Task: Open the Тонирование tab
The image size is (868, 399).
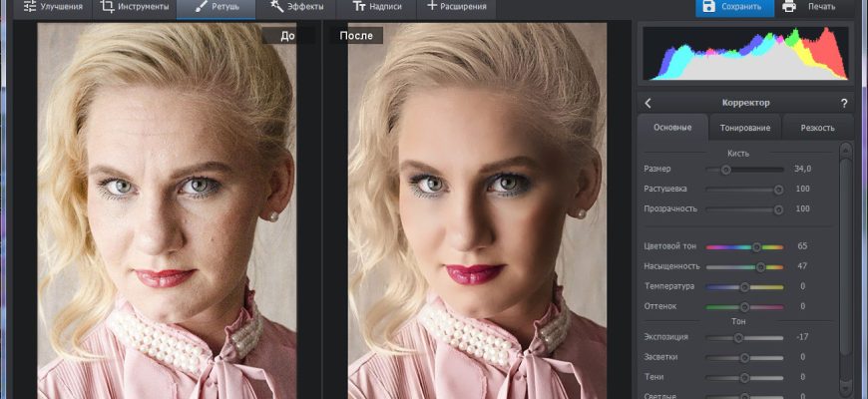Action: [744, 128]
